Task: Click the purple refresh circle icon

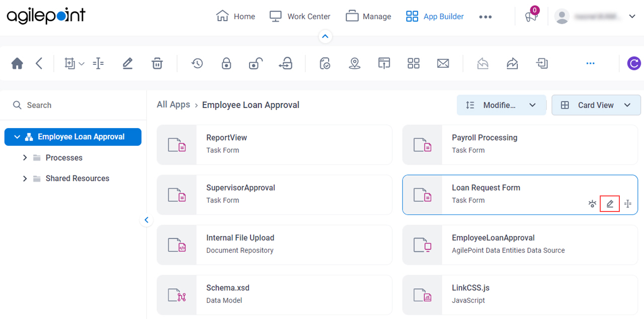Action: tap(634, 63)
